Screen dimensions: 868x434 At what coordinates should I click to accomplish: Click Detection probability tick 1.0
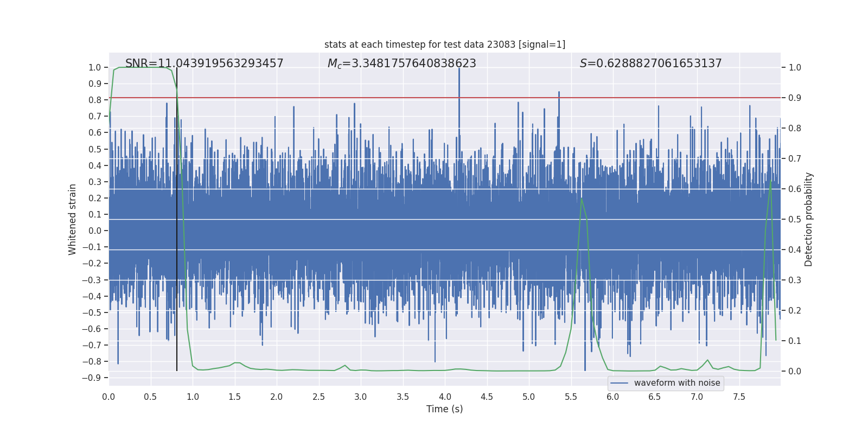[x=795, y=67]
